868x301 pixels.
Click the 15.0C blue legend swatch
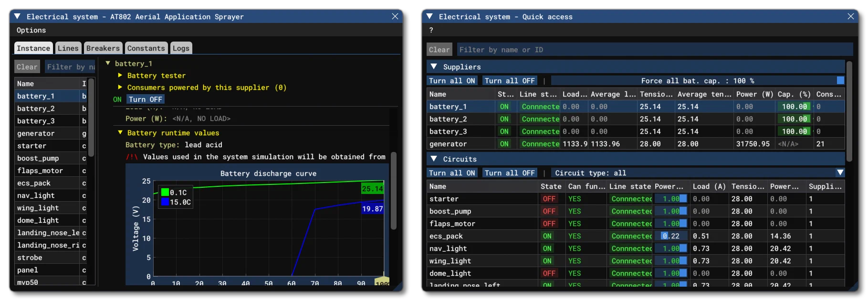coord(165,202)
